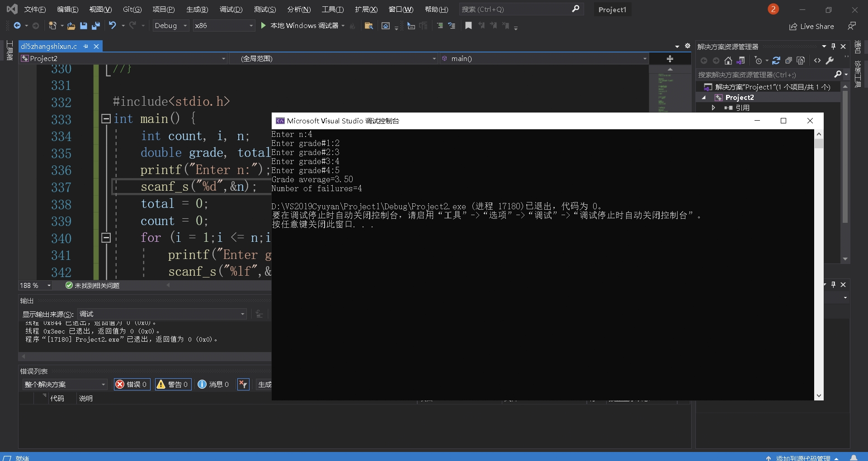Select the solution "Project1" root node
Viewport: 868px width, 461px height.
772,87
